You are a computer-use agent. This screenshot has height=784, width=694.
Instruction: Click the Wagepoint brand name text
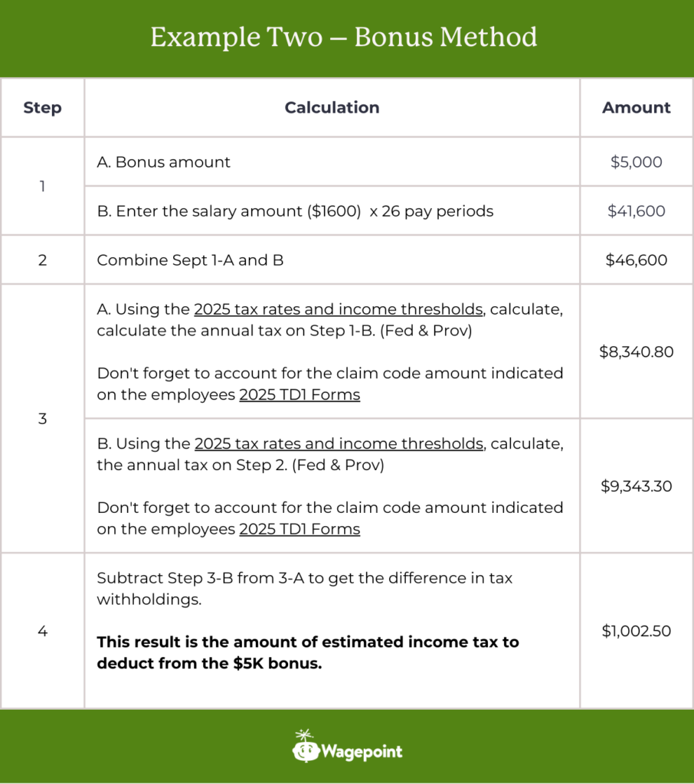[362, 751]
